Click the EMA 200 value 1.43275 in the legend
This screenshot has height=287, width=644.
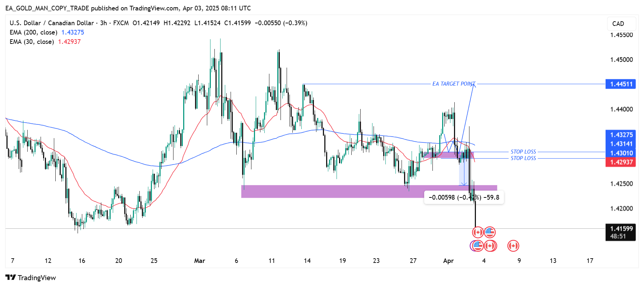click(x=73, y=32)
